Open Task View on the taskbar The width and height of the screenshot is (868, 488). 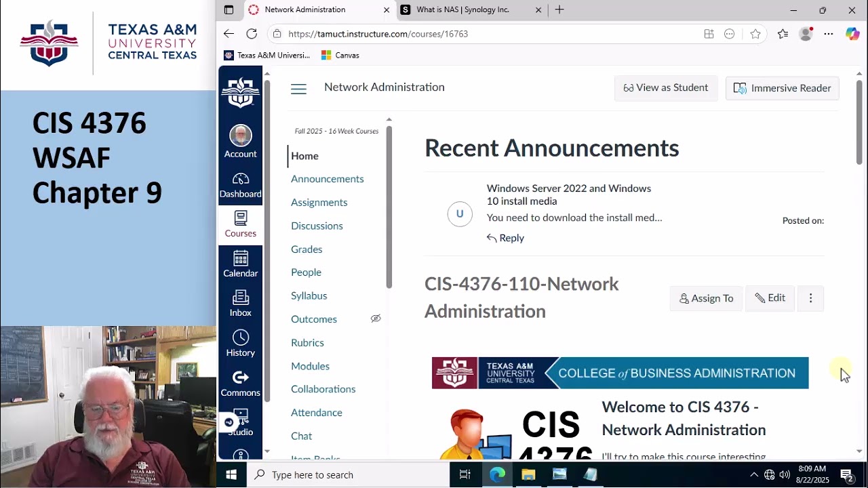pyautogui.click(x=465, y=474)
